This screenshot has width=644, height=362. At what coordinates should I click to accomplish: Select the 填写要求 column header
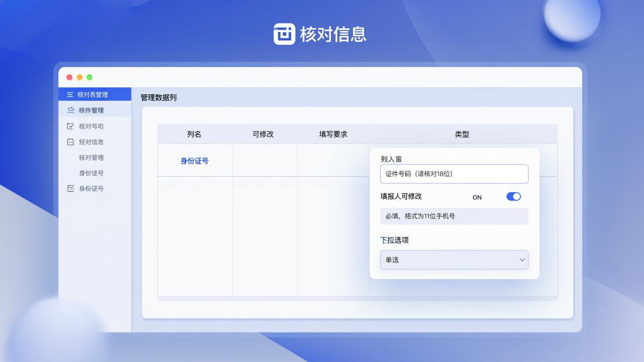pyautogui.click(x=333, y=134)
